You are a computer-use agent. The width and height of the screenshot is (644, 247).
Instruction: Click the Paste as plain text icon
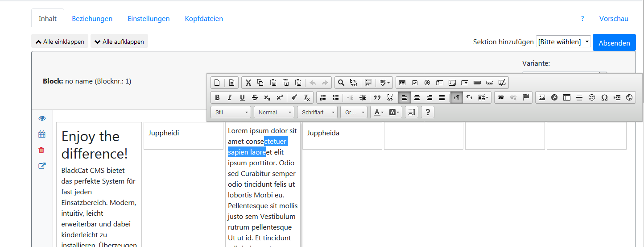286,83
